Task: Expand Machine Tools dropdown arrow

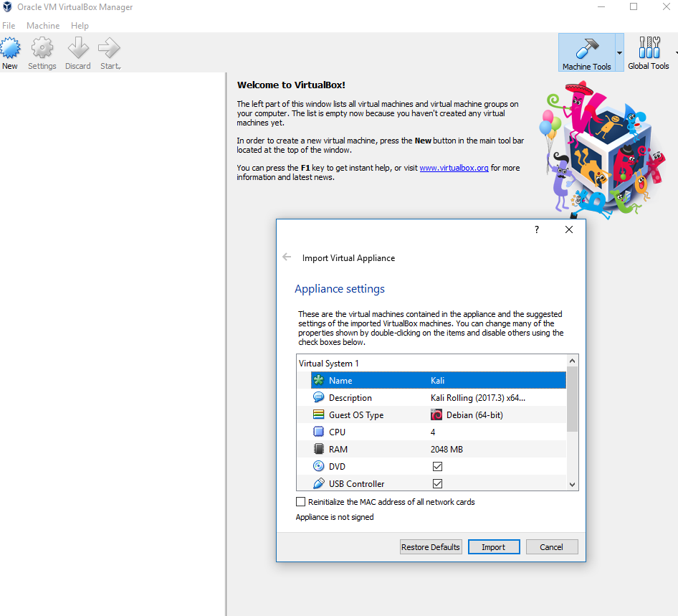Action: pyautogui.click(x=620, y=53)
